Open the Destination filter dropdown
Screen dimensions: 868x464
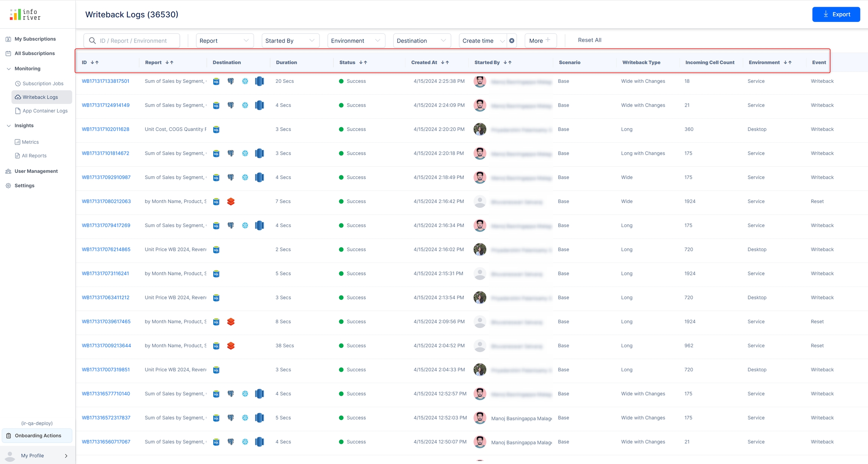tap(422, 41)
